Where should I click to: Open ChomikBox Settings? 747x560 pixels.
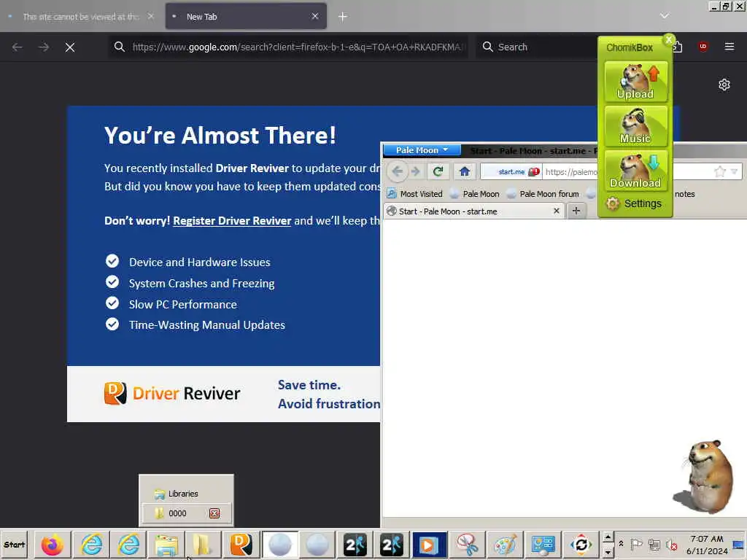tap(634, 204)
